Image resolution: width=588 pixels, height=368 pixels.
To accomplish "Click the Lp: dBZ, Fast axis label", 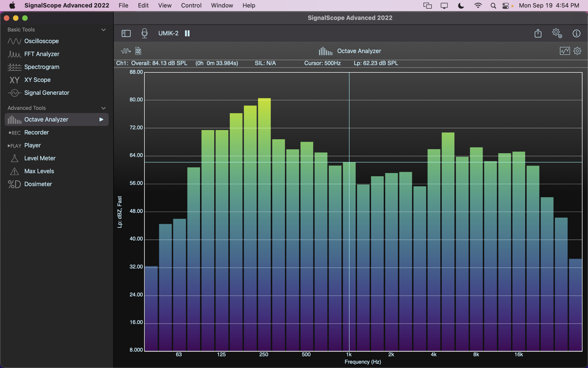I will click(x=119, y=212).
